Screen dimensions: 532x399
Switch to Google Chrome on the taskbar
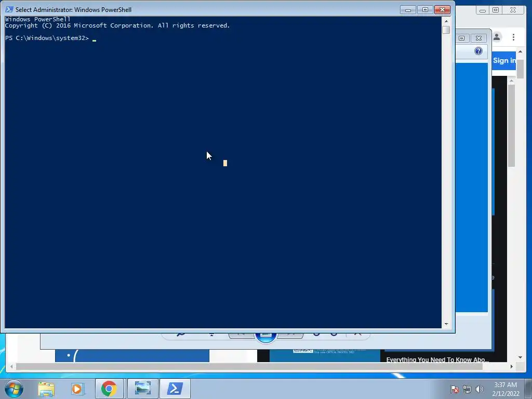coord(109,389)
